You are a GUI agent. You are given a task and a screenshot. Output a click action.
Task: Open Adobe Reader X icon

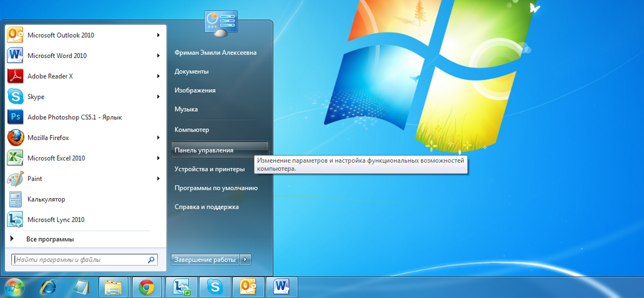15,76
